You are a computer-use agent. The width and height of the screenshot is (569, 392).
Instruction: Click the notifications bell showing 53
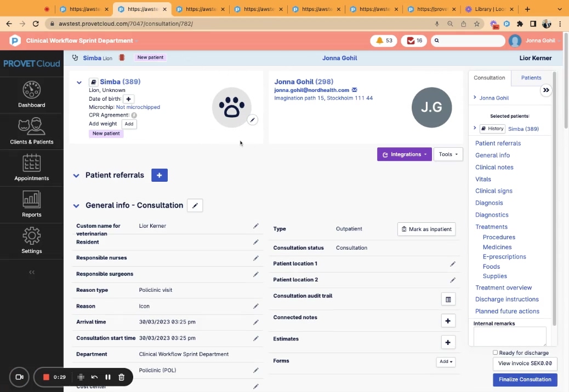[x=384, y=41]
